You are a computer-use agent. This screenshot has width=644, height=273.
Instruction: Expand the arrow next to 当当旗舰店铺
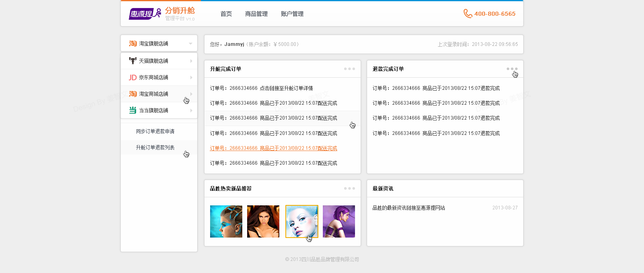[x=191, y=110]
